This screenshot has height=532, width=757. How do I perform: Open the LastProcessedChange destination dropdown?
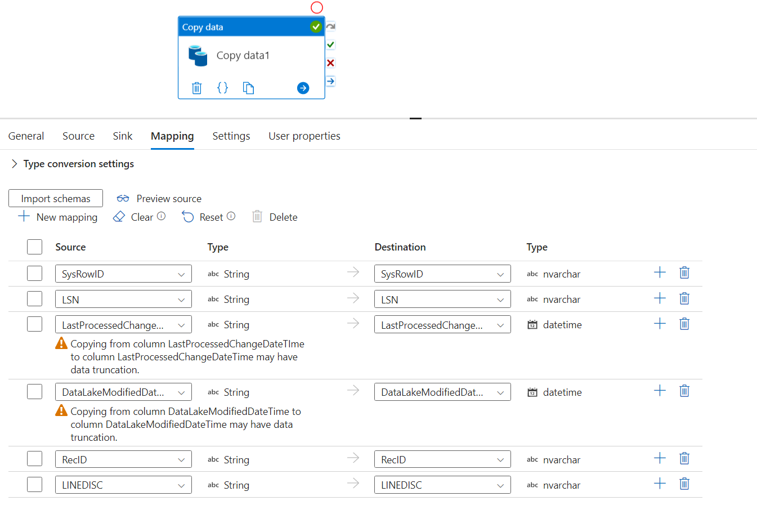(x=442, y=324)
